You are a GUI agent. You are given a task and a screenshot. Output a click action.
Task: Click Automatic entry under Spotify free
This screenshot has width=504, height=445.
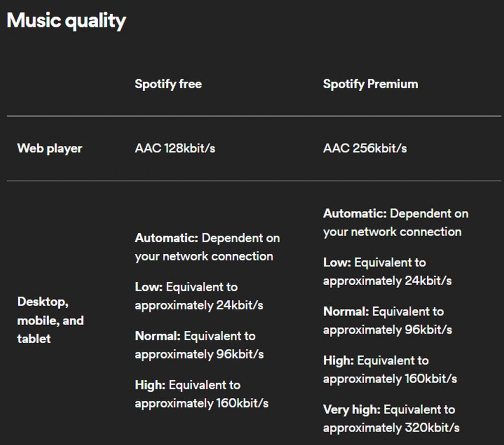[207, 247]
